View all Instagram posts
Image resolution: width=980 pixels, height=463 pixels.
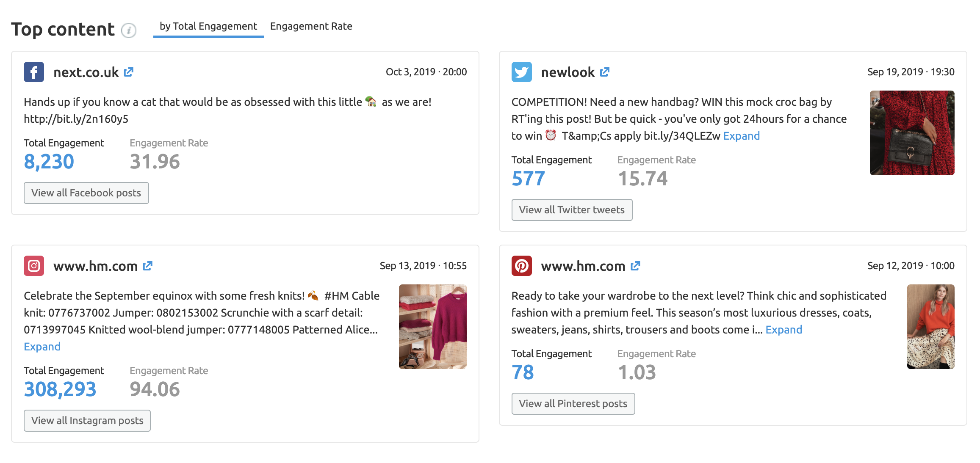87,421
